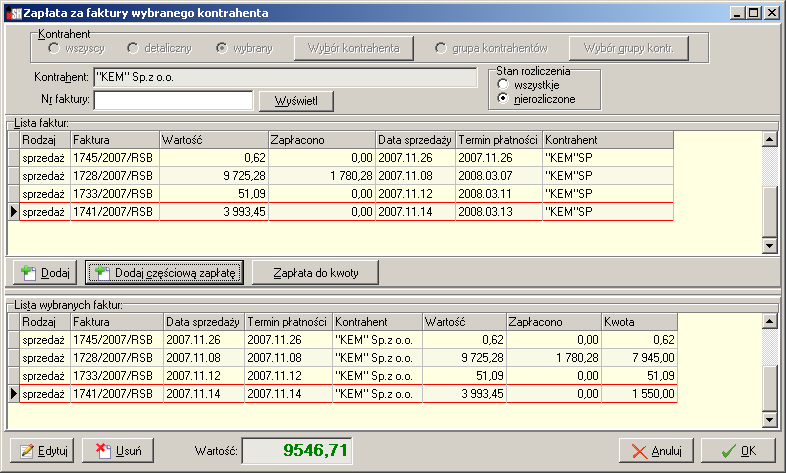
Task: Click down arrow of Lista faktur scrollbar
Action: [769, 245]
